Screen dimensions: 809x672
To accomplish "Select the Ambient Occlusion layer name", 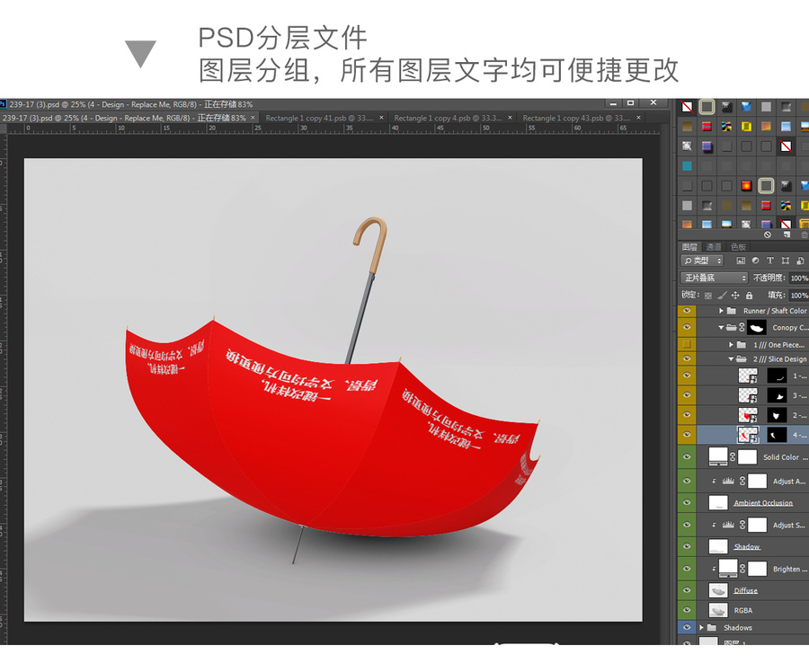I will tap(763, 503).
